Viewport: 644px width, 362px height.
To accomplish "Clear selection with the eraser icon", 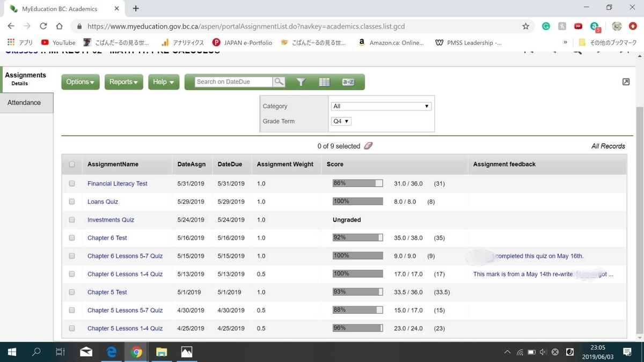I will tap(368, 146).
